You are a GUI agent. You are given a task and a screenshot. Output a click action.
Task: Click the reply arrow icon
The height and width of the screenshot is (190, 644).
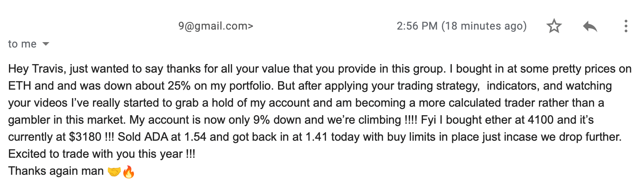pos(590,27)
